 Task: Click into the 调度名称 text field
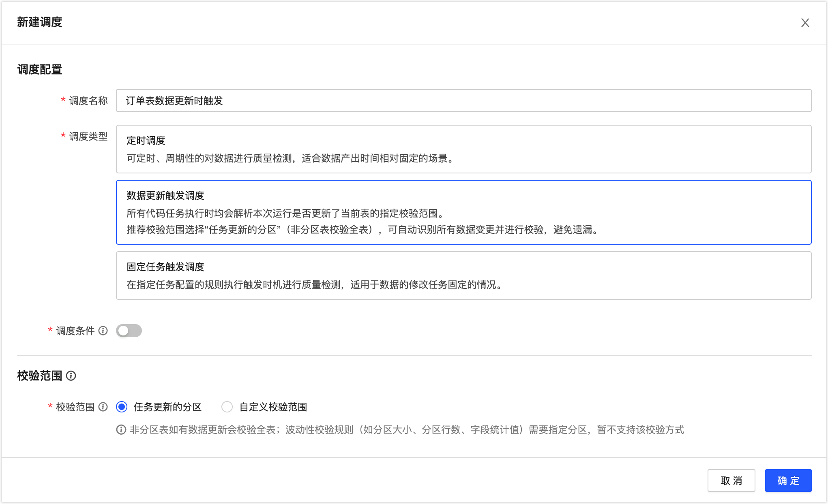click(x=463, y=100)
